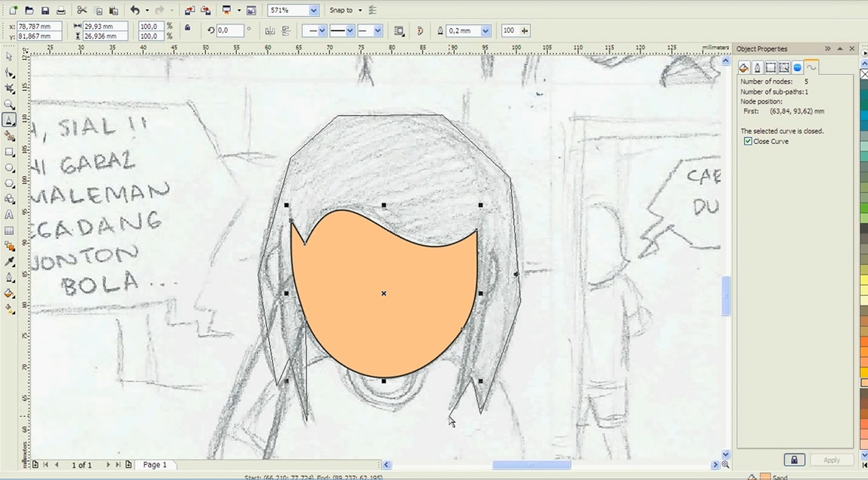The height and width of the screenshot is (480, 868).
Task: Select the Fill bucket tool
Action: (x=9, y=294)
